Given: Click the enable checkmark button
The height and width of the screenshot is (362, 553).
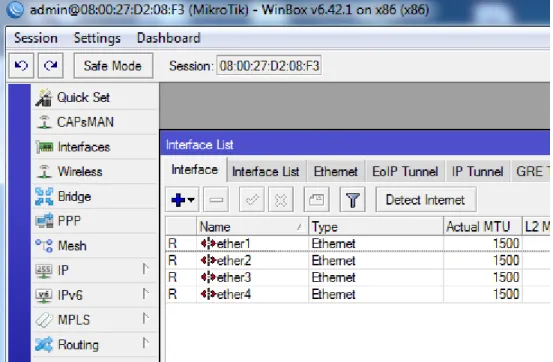Looking at the screenshot, I should pos(252,200).
